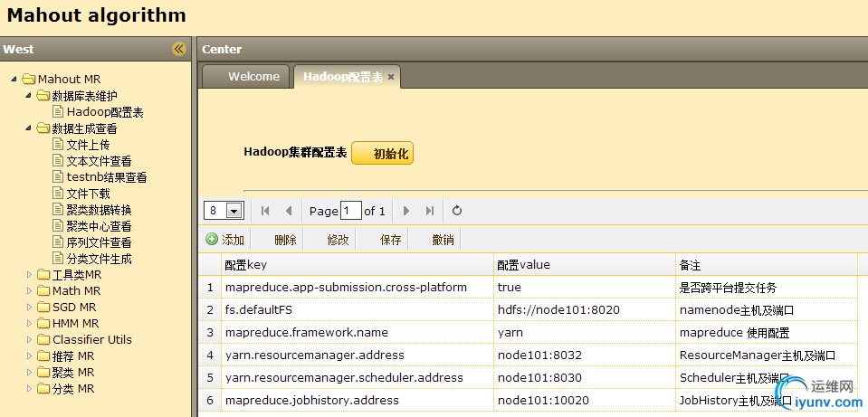Expand the Math MR node arrow
Viewport: 868px width, 417px height.
(29, 291)
